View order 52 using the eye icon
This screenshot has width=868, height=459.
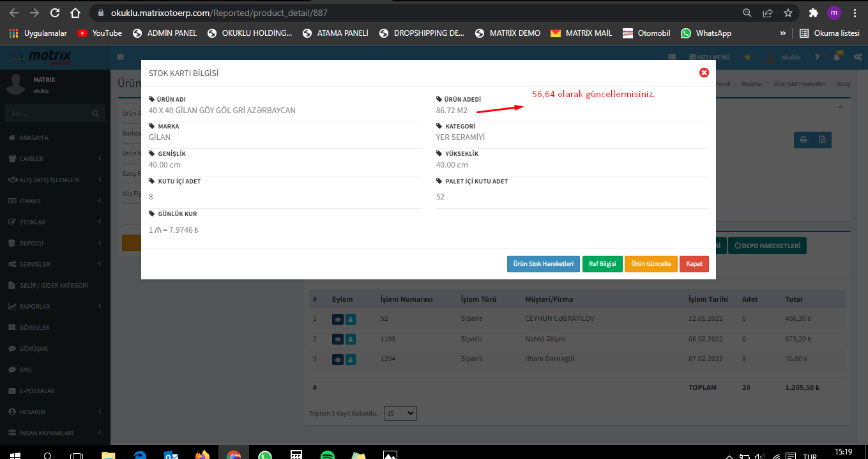(x=338, y=319)
